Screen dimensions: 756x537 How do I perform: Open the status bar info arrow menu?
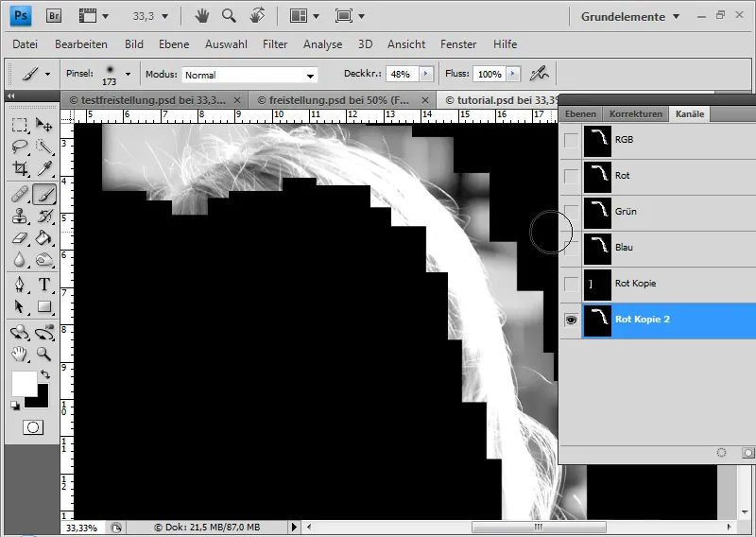[294, 527]
